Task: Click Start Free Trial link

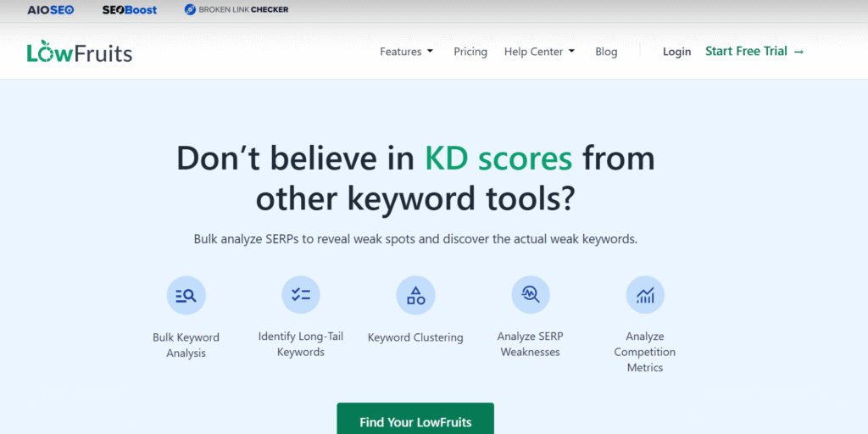Action: 754,52
